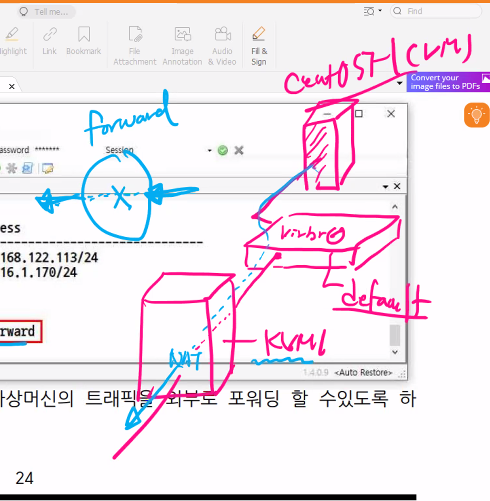This screenshot has width=490, height=501.
Task: Click the version 1.4.0.9 status text
Action: point(316,372)
